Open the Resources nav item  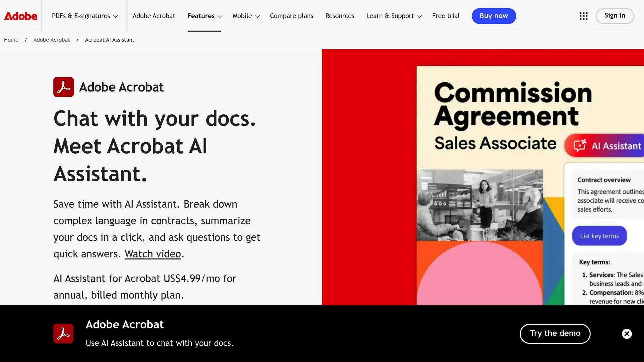[340, 16]
